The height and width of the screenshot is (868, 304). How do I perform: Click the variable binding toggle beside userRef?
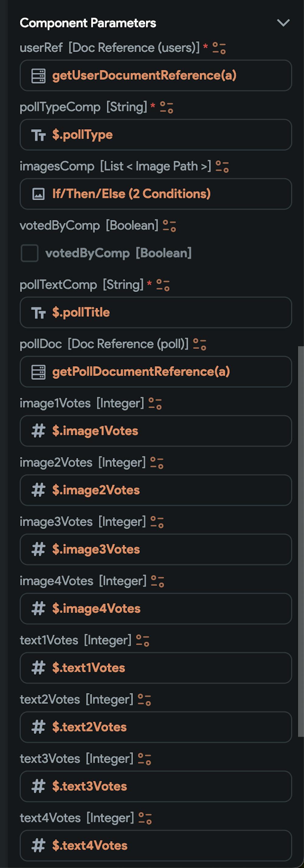click(219, 47)
